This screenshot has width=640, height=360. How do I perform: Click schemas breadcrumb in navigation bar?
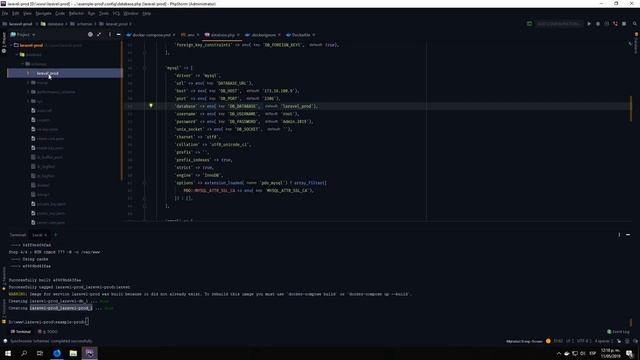tap(81, 24)
